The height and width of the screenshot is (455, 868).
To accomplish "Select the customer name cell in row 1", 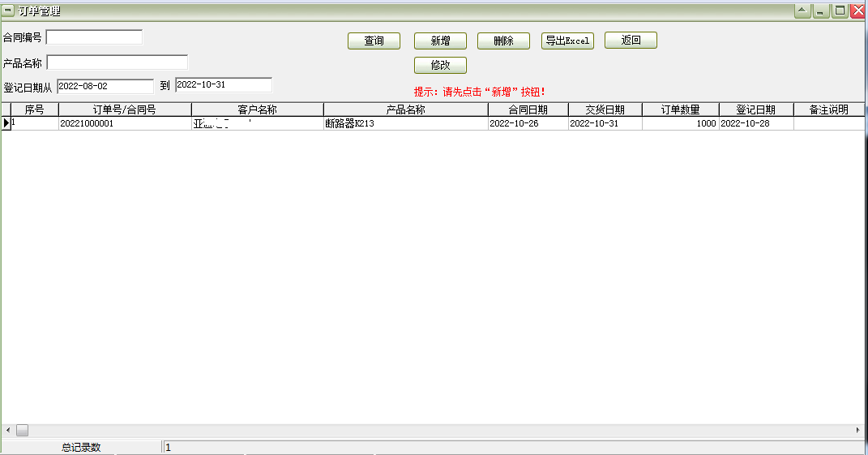I will [258, 123].
